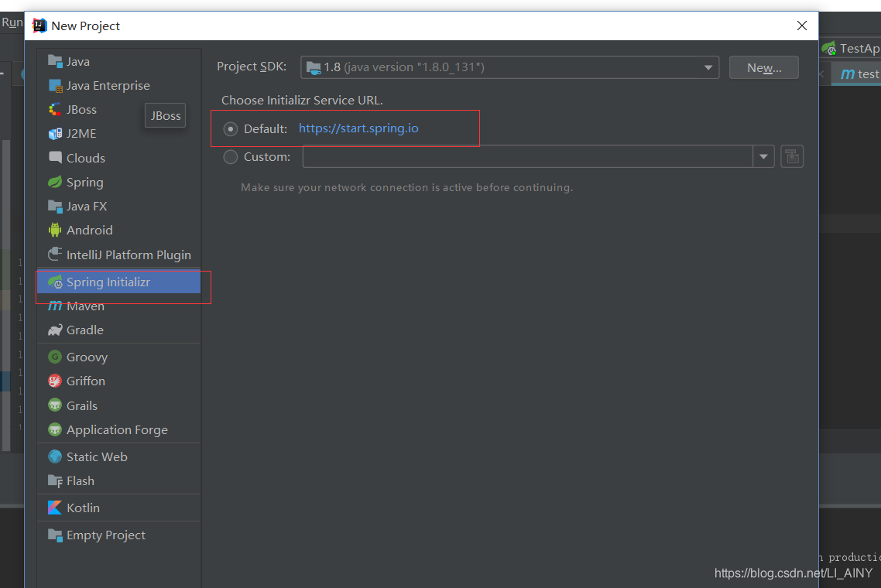Click the Static Web globe icon
Screen dimensions: 881x588
55,456
